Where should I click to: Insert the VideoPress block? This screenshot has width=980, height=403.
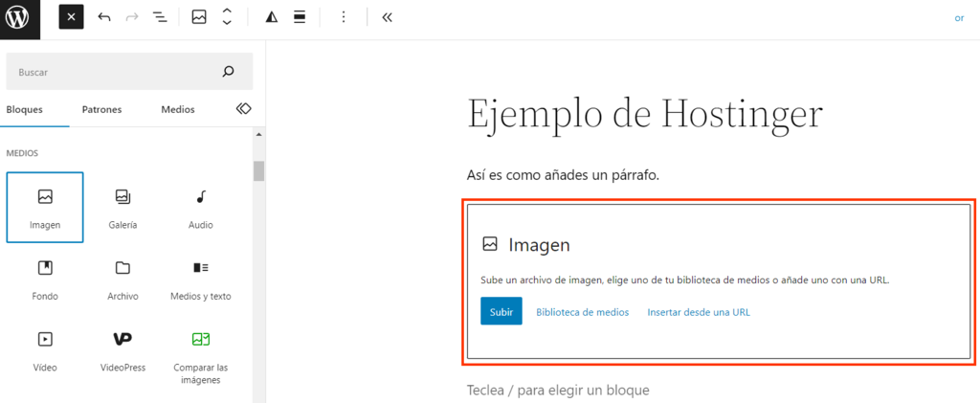click(x=122, y=350)
